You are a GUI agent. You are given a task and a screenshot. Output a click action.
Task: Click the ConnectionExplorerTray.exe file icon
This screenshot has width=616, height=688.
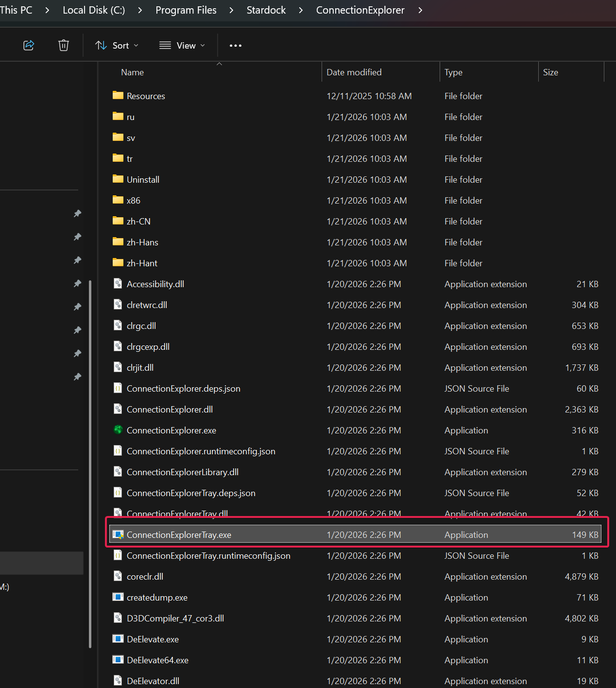point(118,534)
